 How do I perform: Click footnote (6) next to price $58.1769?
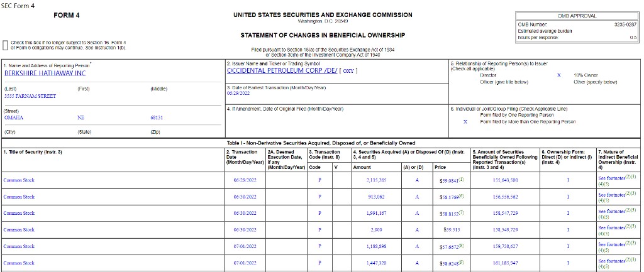461,195
